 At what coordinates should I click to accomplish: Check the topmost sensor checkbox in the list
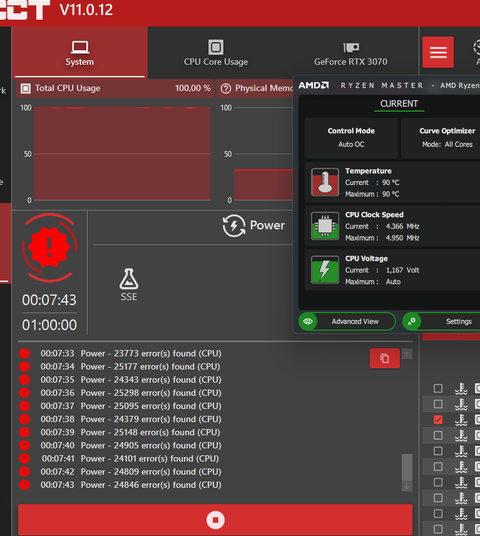coord(438,388)
